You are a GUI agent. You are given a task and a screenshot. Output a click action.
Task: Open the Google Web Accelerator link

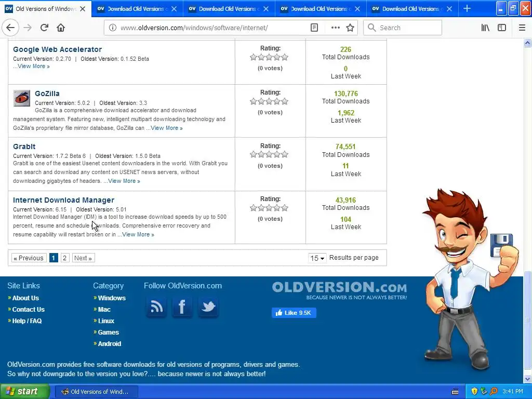(57, 49)
